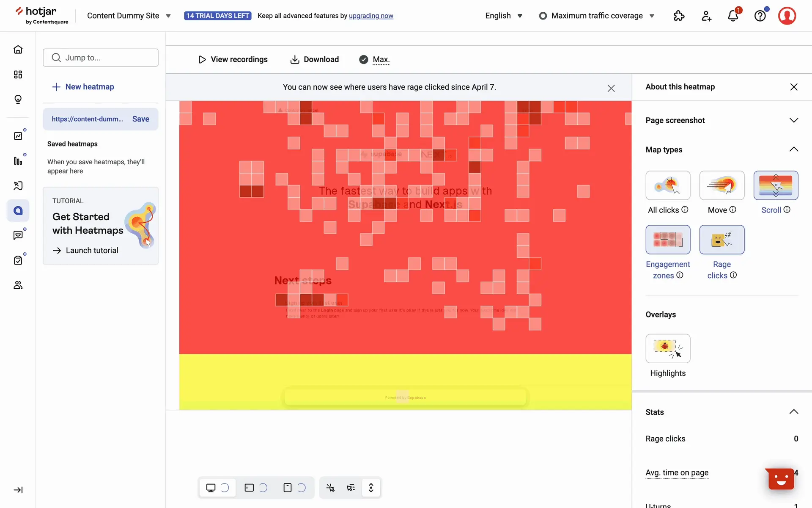Select the Rage clicks map type
The image size is (812, 508).
click(x=721, y=240)
